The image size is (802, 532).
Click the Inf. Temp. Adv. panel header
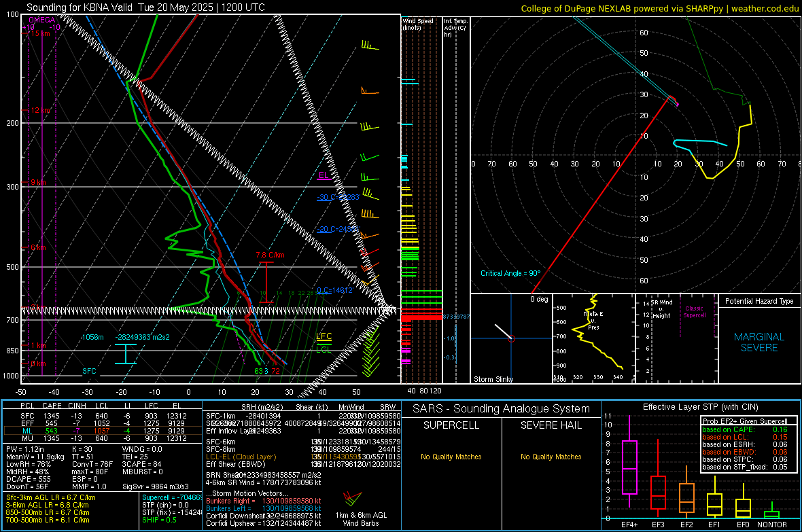tap(455, 28)
